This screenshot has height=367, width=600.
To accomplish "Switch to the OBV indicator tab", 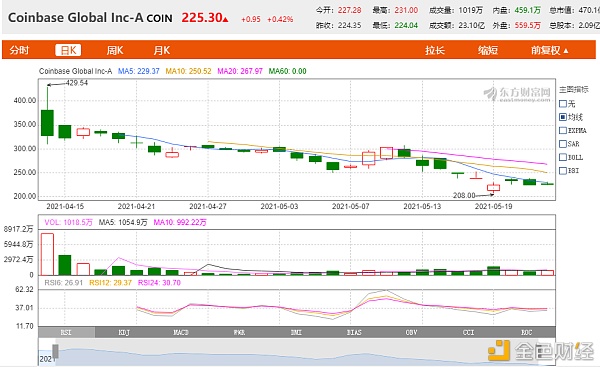I will [411, 332].
